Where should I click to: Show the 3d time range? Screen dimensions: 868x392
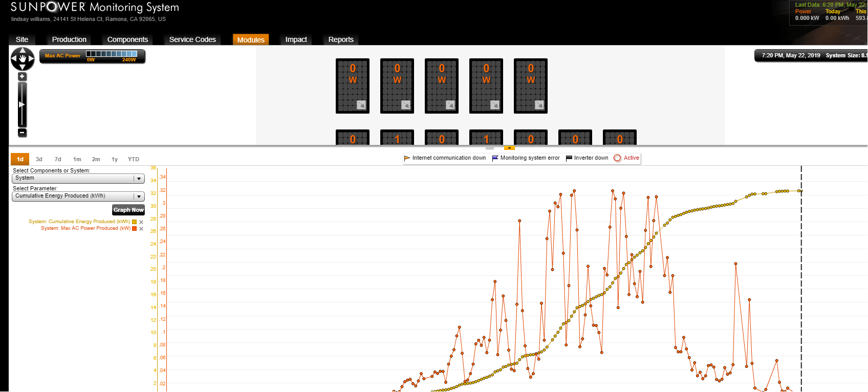39,159
